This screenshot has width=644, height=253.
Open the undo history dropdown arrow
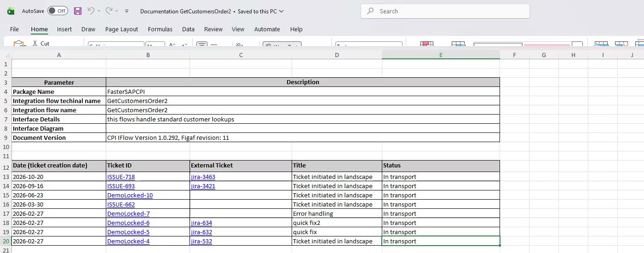98,11
